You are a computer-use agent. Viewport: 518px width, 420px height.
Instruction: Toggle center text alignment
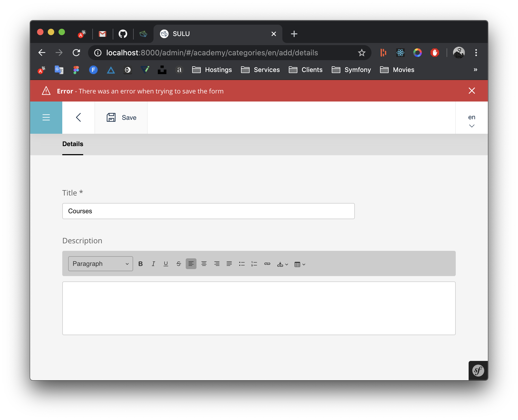(x=204, y=264)
